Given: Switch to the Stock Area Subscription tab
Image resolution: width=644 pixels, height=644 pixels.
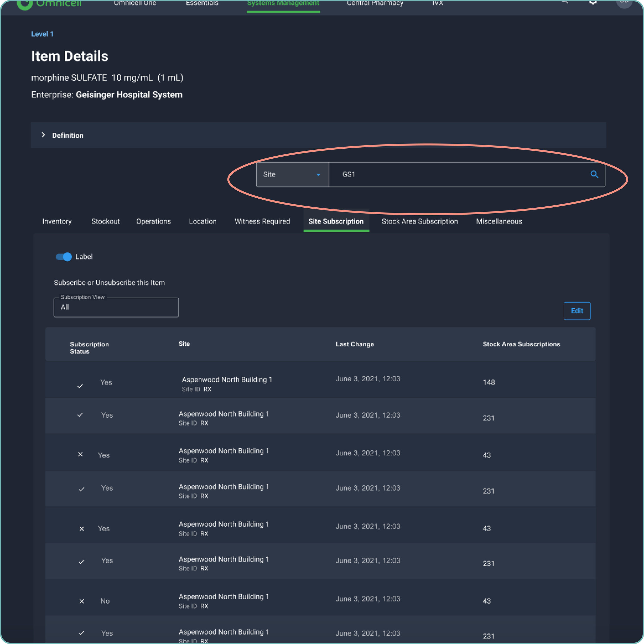Looking at the screenshot, I should point(419,221).
